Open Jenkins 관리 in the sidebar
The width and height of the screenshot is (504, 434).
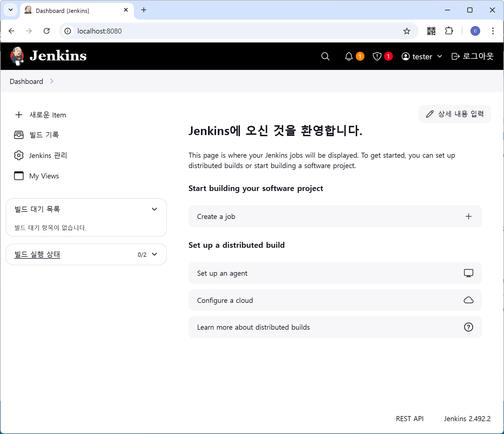point(41,155)
